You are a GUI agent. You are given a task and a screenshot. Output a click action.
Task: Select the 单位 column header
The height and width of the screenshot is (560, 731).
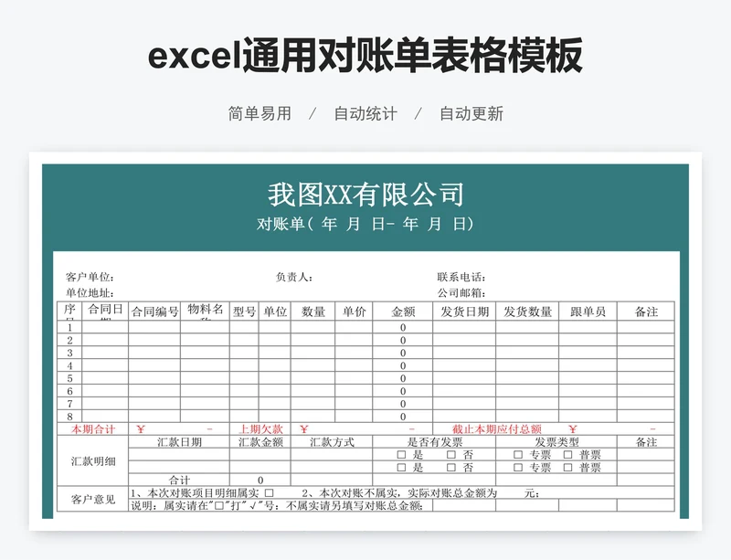tap(275, 312)
